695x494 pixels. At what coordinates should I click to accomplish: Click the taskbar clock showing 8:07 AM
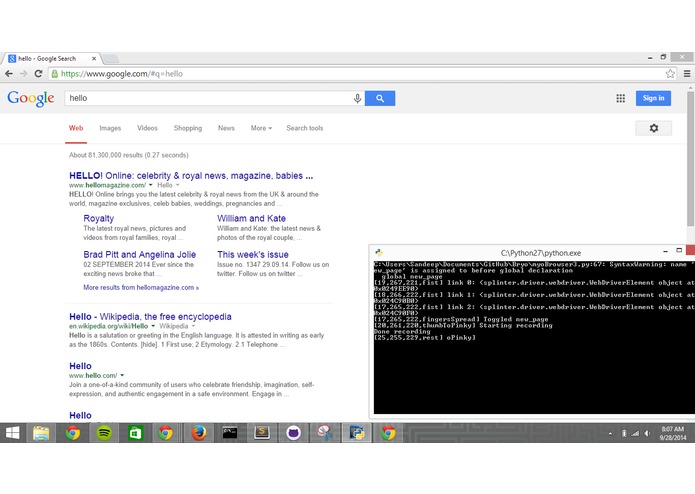[x=672, y=433]
